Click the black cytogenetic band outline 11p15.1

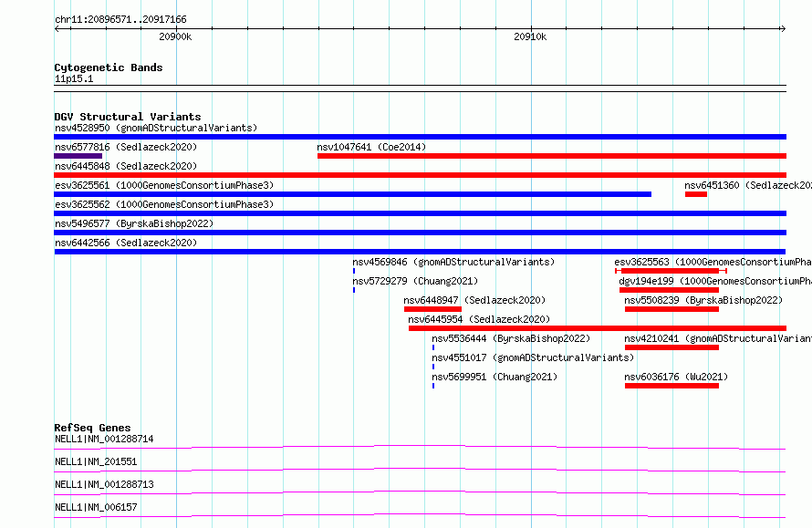[420, 88]
